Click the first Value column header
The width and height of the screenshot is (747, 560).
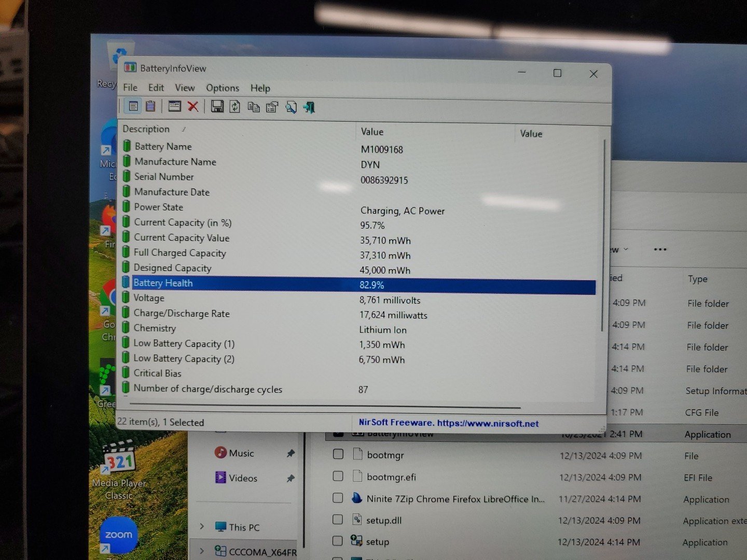click(436, 132)
